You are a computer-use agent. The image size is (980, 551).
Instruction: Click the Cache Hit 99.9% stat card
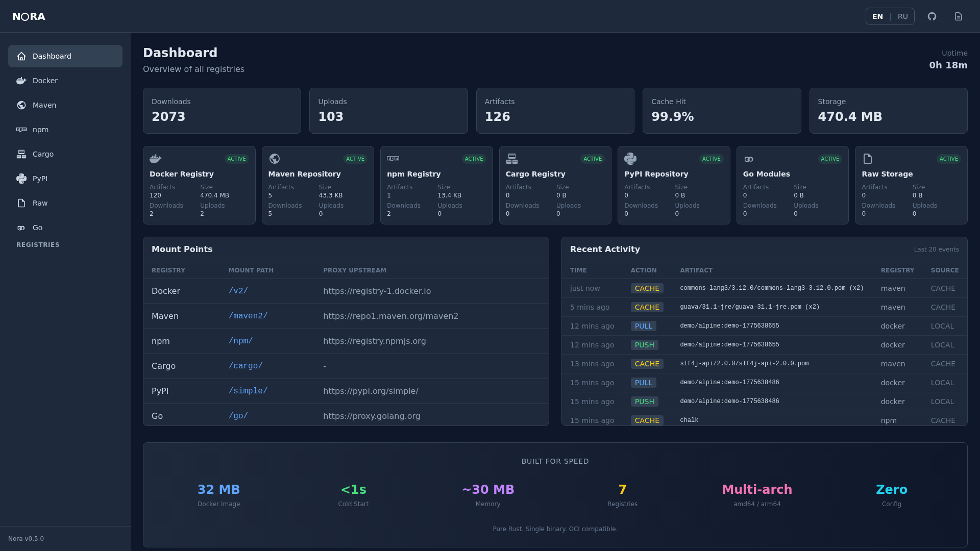pos(722,111)
